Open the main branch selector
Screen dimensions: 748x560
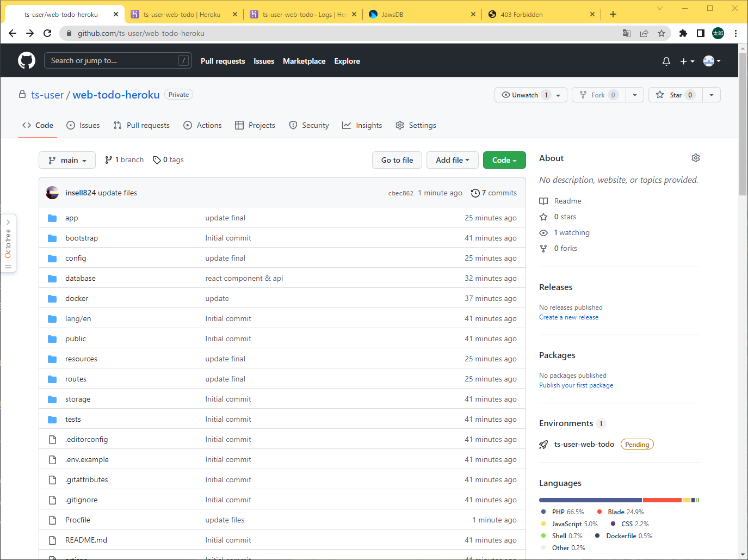pos(67,160)
